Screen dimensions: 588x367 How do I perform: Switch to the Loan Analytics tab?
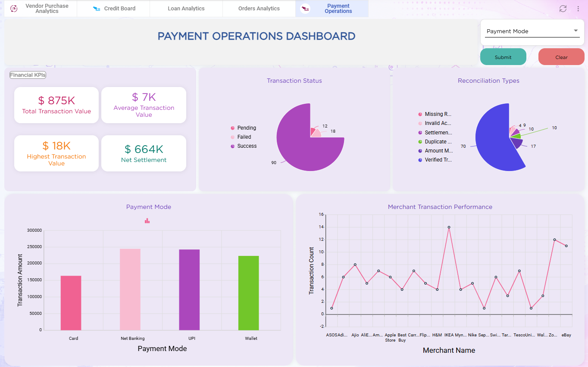pyautogui.click(x=186, y=9)
